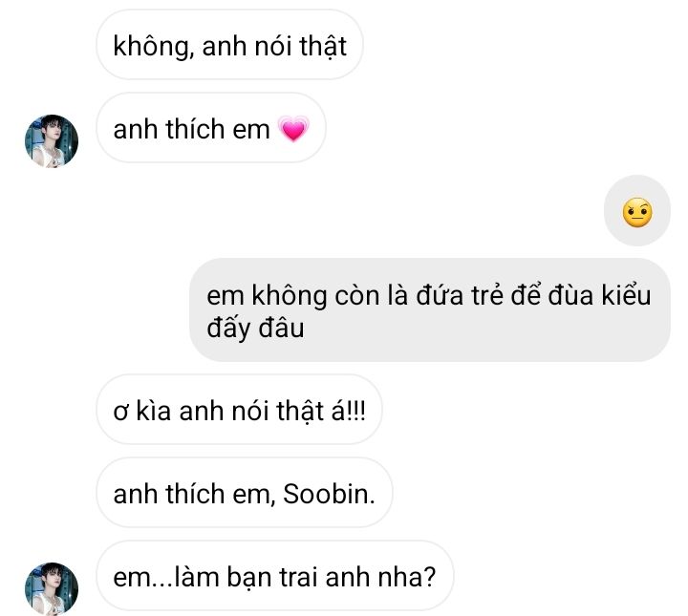
Task: Click the smirking face emoji
Action: pyautogui.click(x=637, y=213)
